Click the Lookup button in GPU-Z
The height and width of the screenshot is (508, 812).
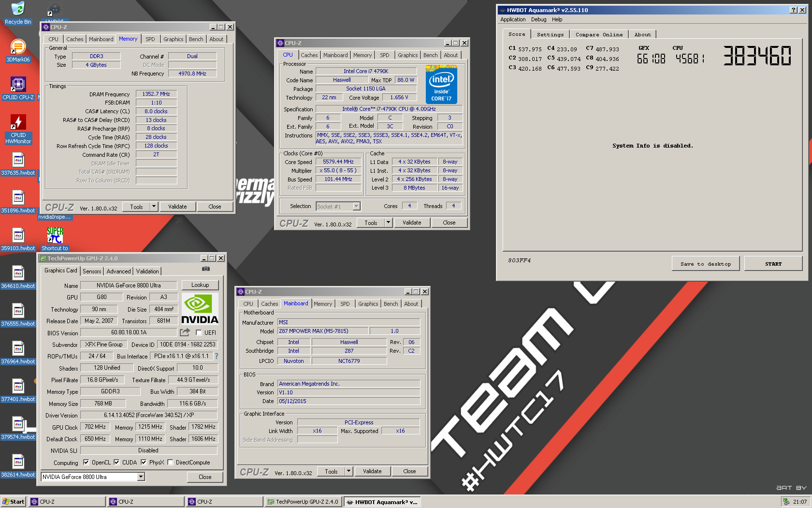tap(200, 285)
